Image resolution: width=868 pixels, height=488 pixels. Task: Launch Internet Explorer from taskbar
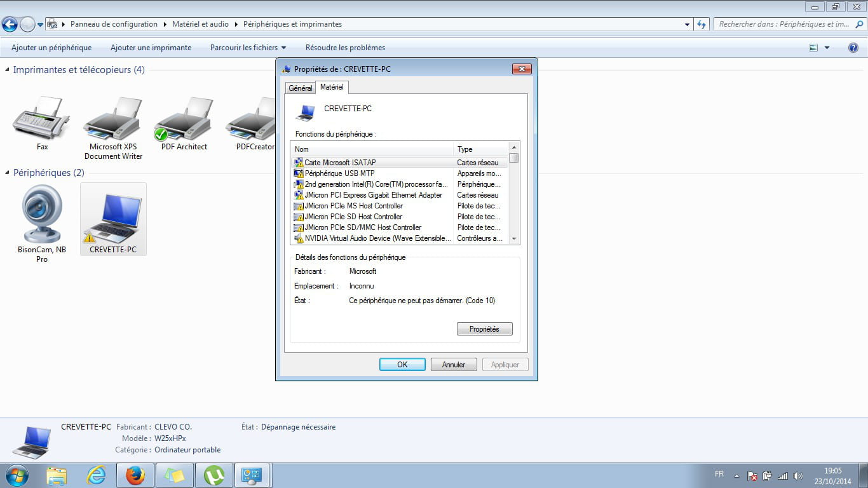click(96, 475)
